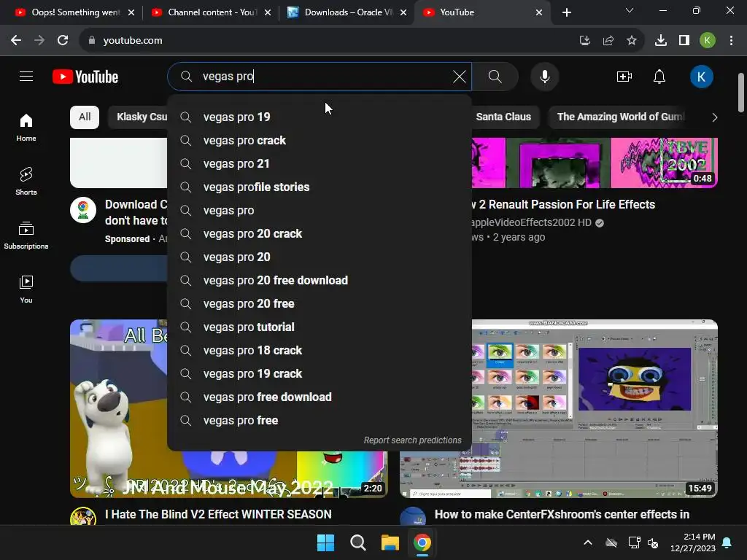The width and height of the screenshot is (747, 560).
Task: Clear the search box with the X icon
Action: pyautogui.click(x=460, y=76)
